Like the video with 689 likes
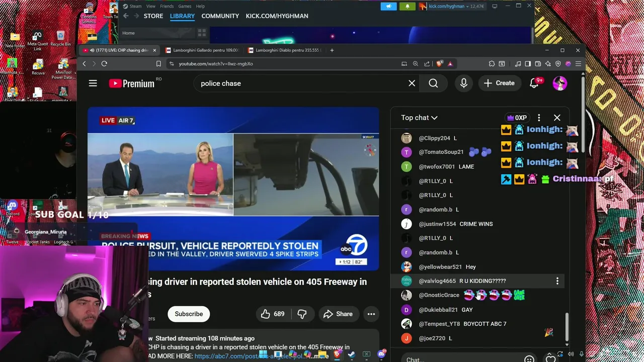 [x=272, y=314]
